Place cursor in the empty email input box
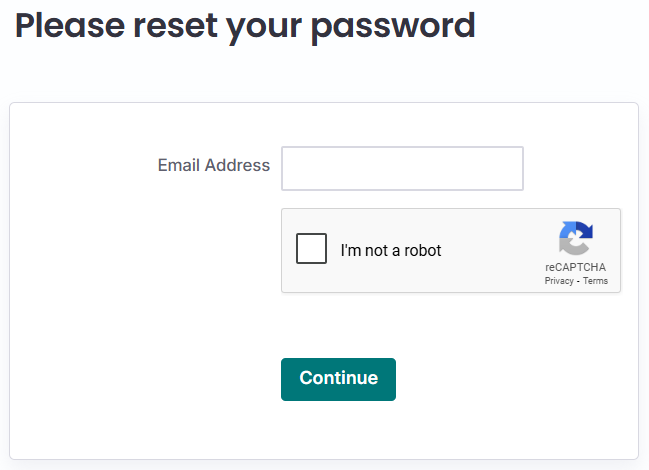 click(x=402, y=168)
